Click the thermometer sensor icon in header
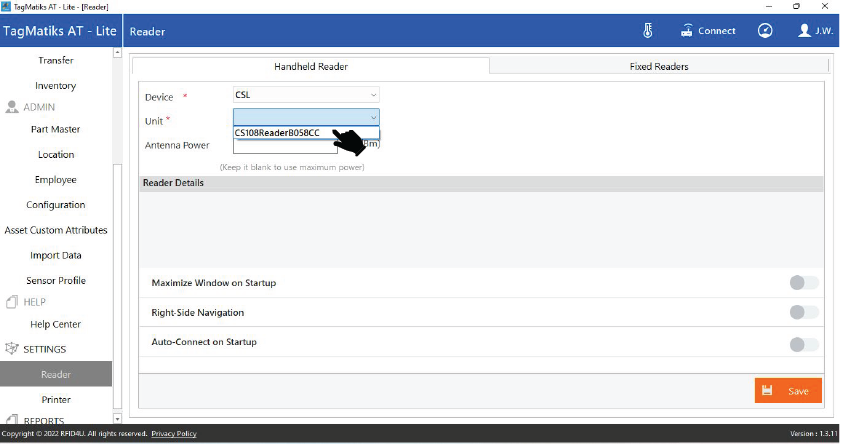 (648, 31)
